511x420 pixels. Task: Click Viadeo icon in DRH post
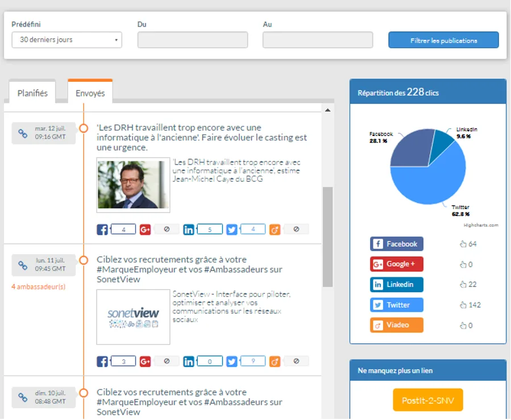tap(275, 230)
